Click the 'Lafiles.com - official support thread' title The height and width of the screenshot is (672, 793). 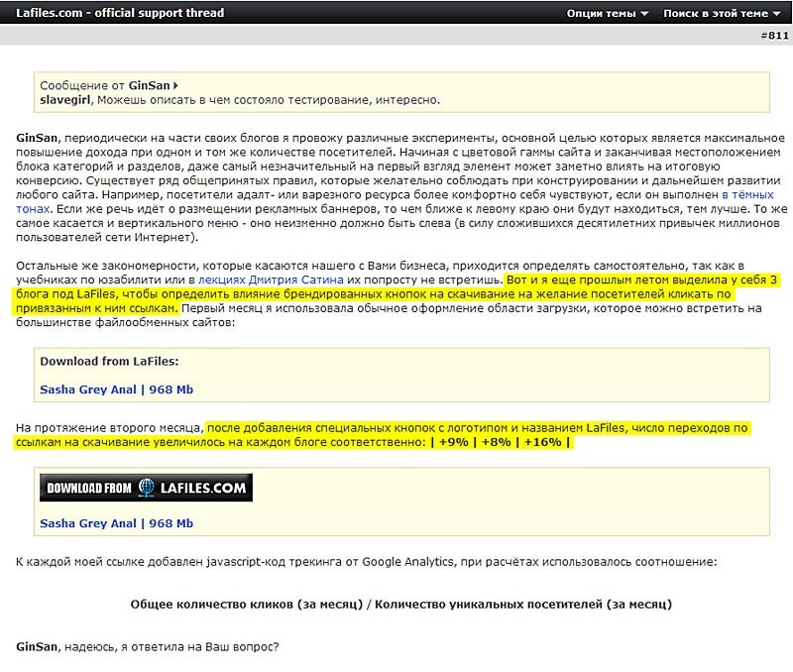(120, 13)
